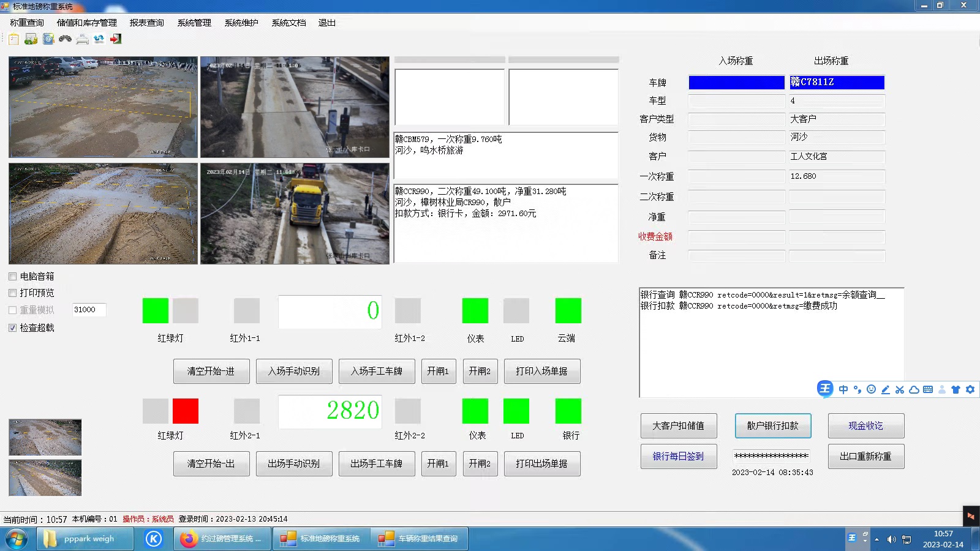Click the top small camera thumbnail at bottom-left
The width and height of the screenshot is (980, 551).
(45, 437)
